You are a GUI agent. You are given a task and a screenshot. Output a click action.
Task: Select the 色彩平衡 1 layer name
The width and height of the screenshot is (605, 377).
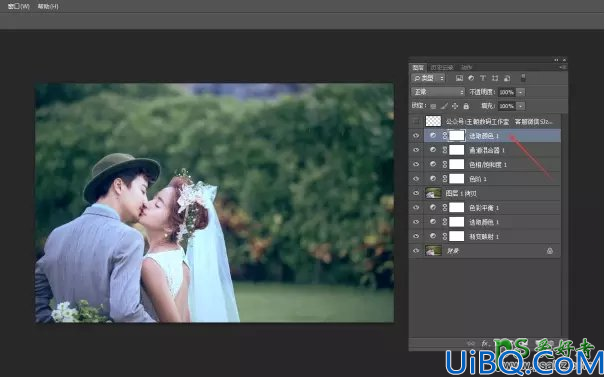[484, 208]
